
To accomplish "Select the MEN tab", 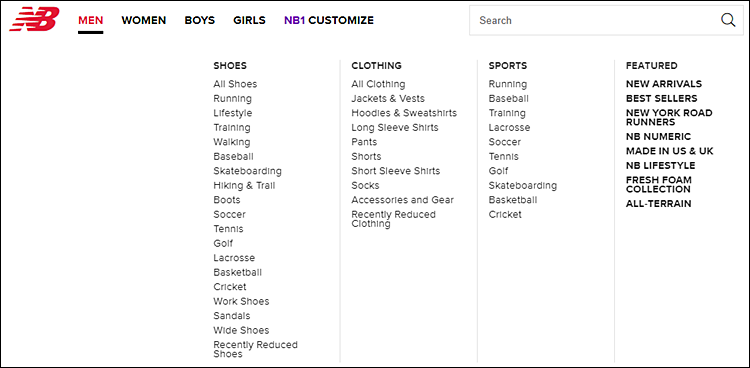I will [x=91, y=20].
